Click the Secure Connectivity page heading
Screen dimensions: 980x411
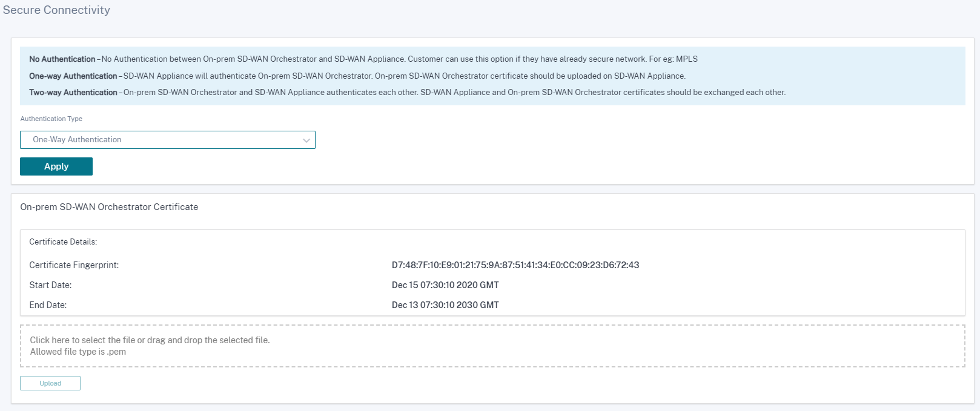[56, 10]
